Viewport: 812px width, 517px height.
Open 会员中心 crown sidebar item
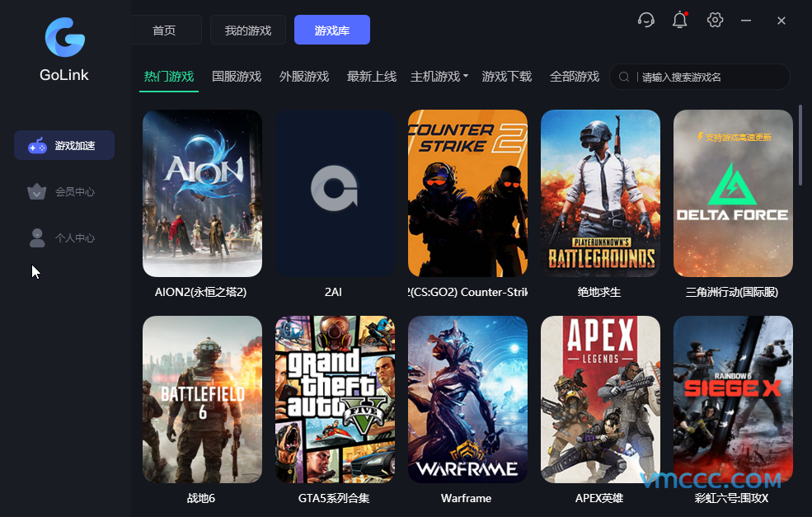64,192
